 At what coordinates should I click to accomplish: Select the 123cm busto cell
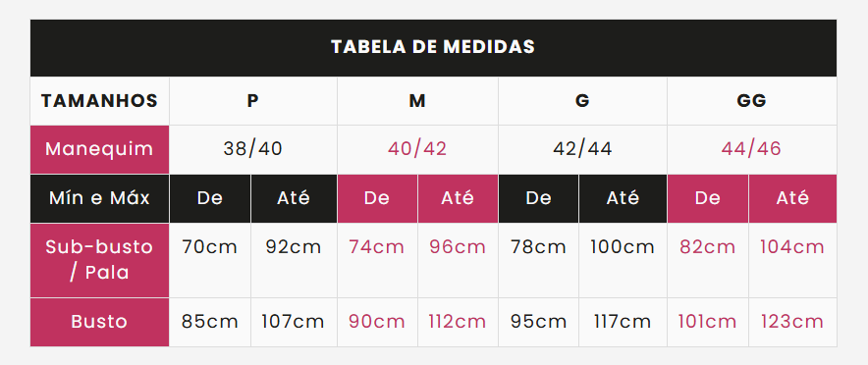[x=792, y=323]
